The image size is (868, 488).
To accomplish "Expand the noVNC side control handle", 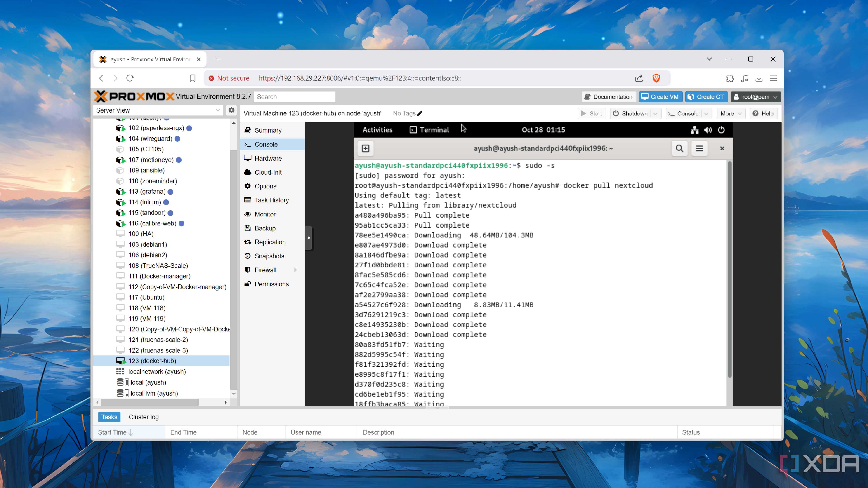I will point(309,238).
